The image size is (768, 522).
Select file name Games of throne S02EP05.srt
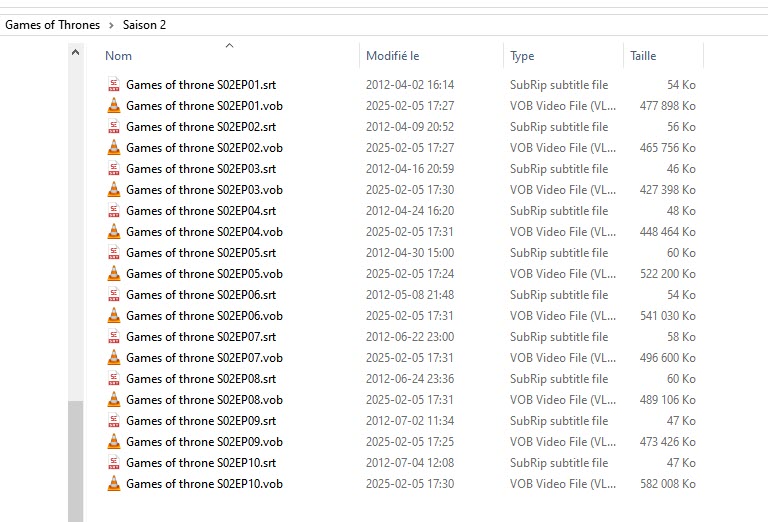(201, 253)
